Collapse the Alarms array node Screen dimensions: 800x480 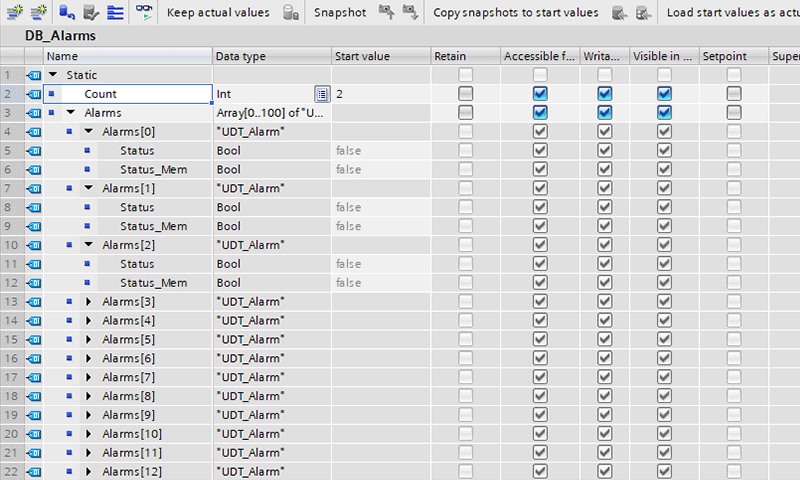point(71,112)
